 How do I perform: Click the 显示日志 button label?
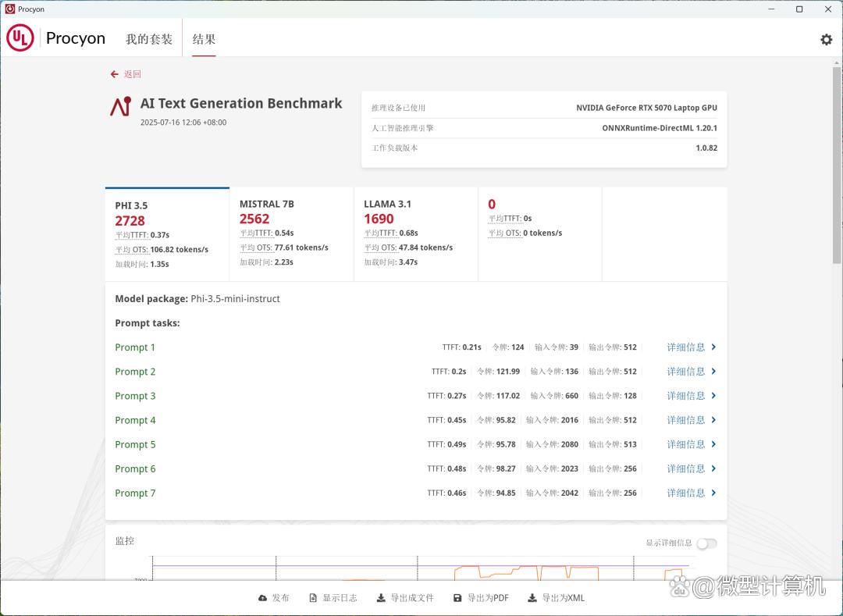(340, 598)
